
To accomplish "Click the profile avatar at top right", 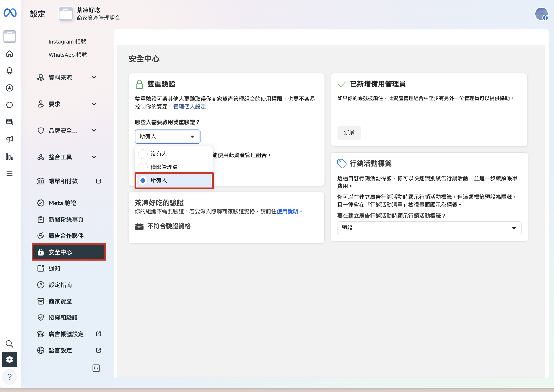I will click(x=541, y=14).
